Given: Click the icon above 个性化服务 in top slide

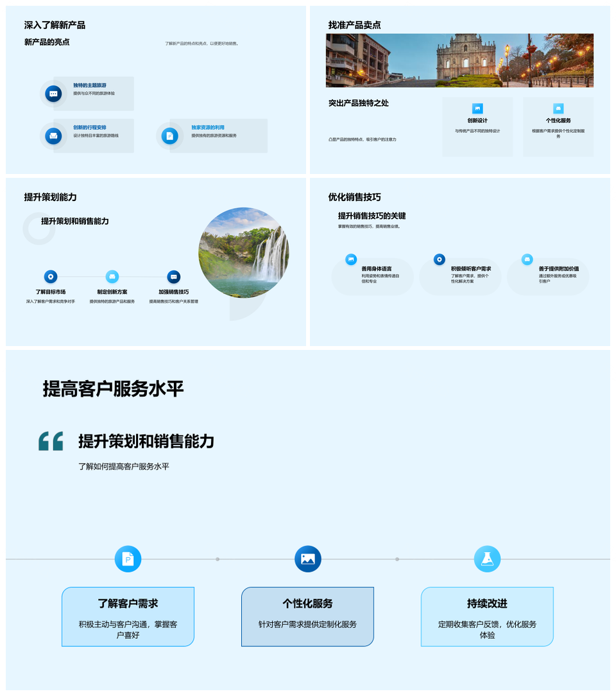Looking at the screenshot, I should pos(558,109).
